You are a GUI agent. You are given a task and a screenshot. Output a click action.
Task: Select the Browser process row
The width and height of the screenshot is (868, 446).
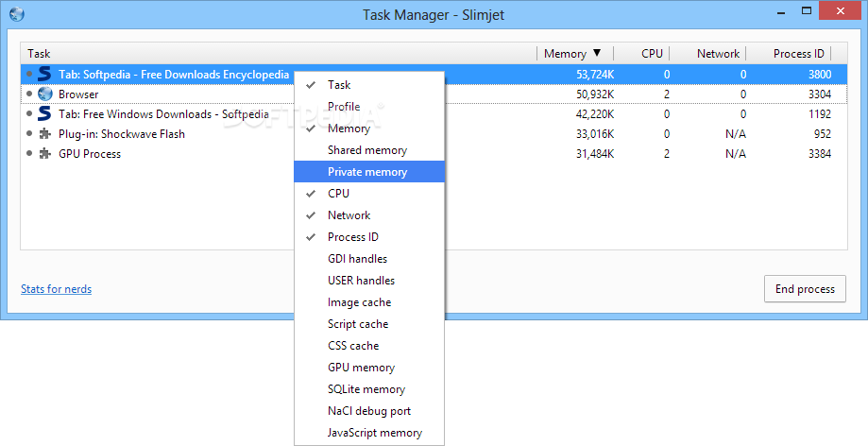click(x=434, y=94)
